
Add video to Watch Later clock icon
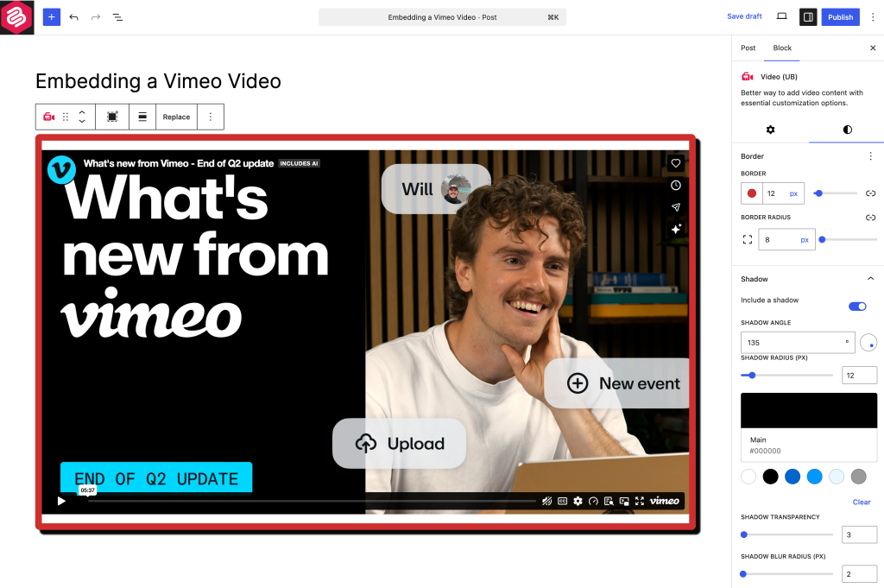click(675, 185)
